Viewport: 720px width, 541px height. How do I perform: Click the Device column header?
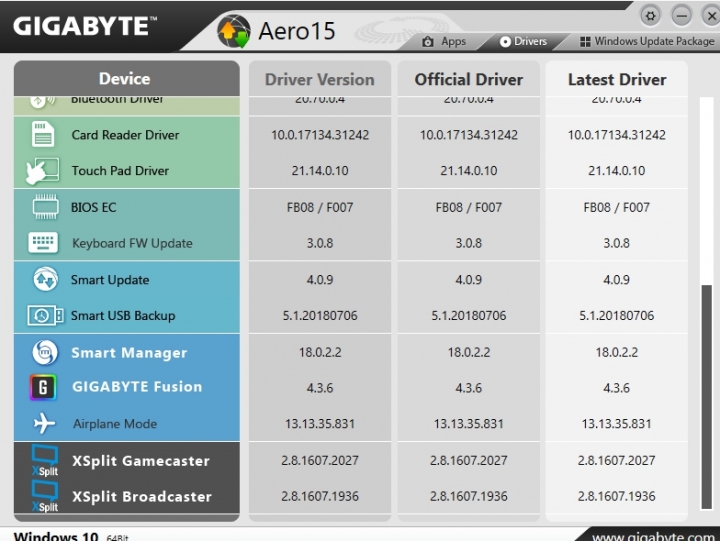pos(127,79)
